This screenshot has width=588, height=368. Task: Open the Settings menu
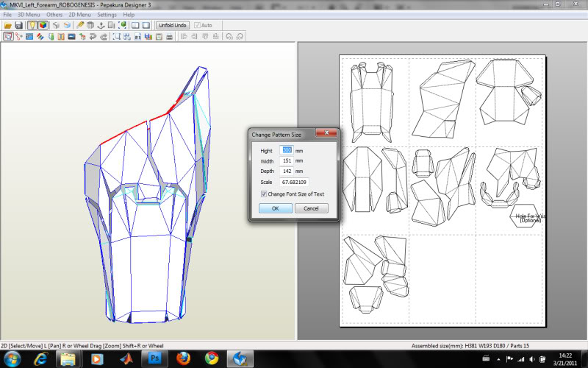(x=107, y=15)
